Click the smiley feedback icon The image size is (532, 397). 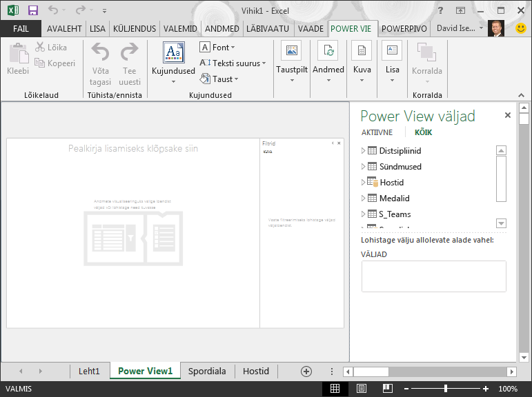point(521,28)
